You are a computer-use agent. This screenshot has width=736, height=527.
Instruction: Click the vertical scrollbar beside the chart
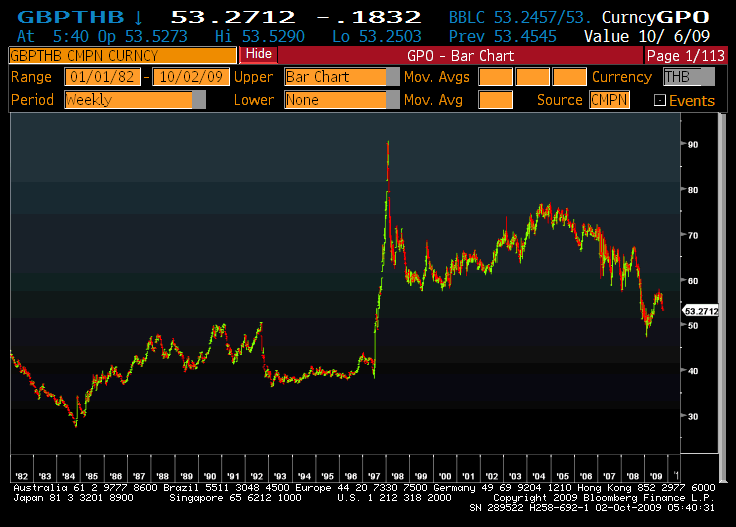click(x=722, y=298)
